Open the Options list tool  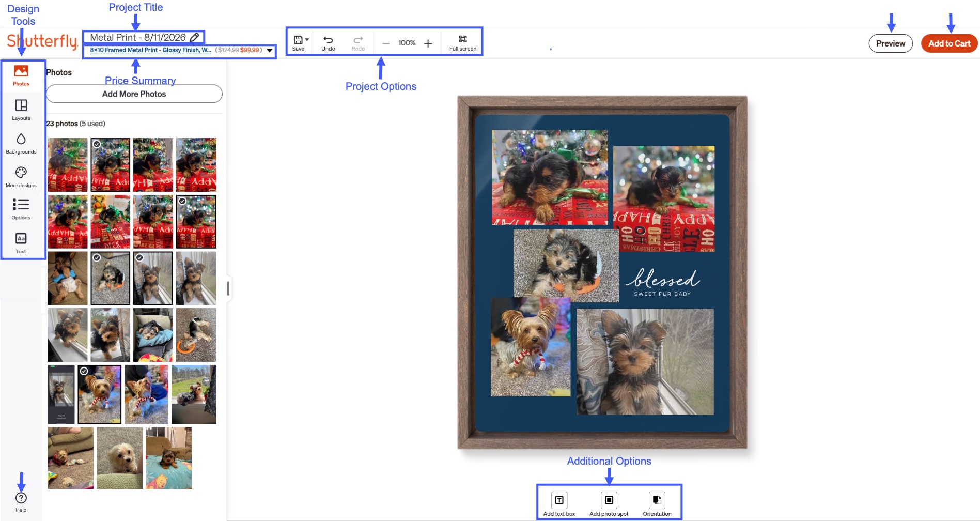click(21, 209)
